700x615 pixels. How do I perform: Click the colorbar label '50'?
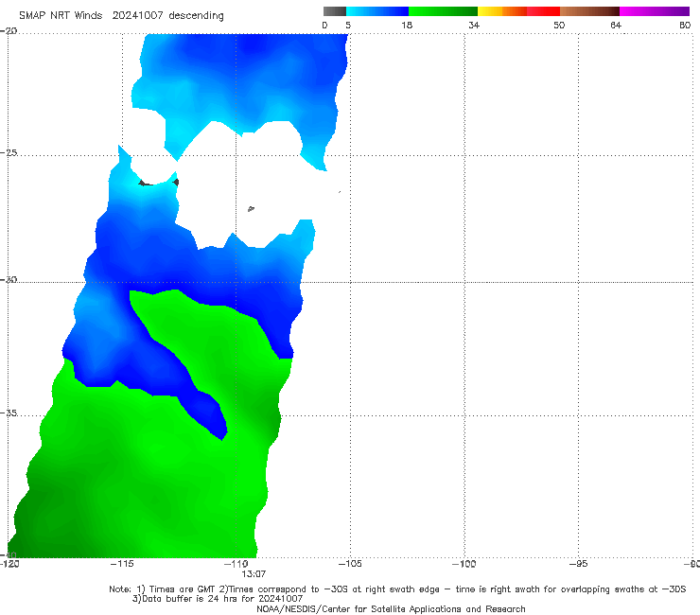coord(559,26)
